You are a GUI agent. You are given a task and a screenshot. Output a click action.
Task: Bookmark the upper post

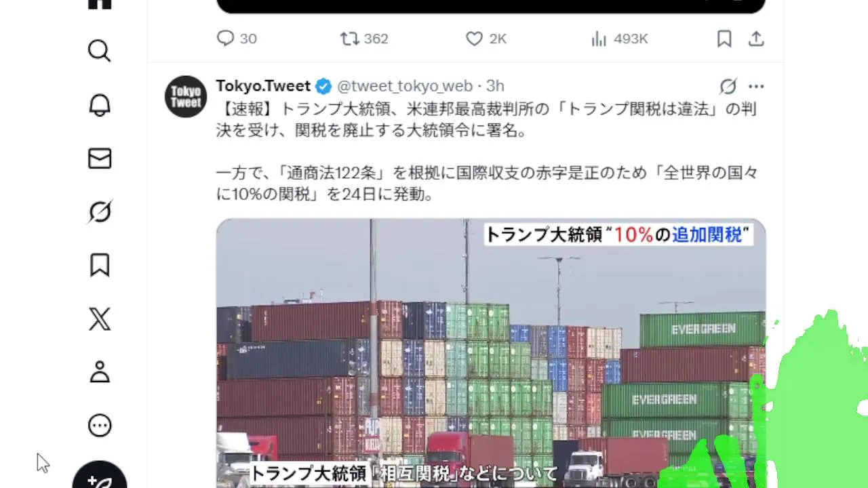[724, 39]
